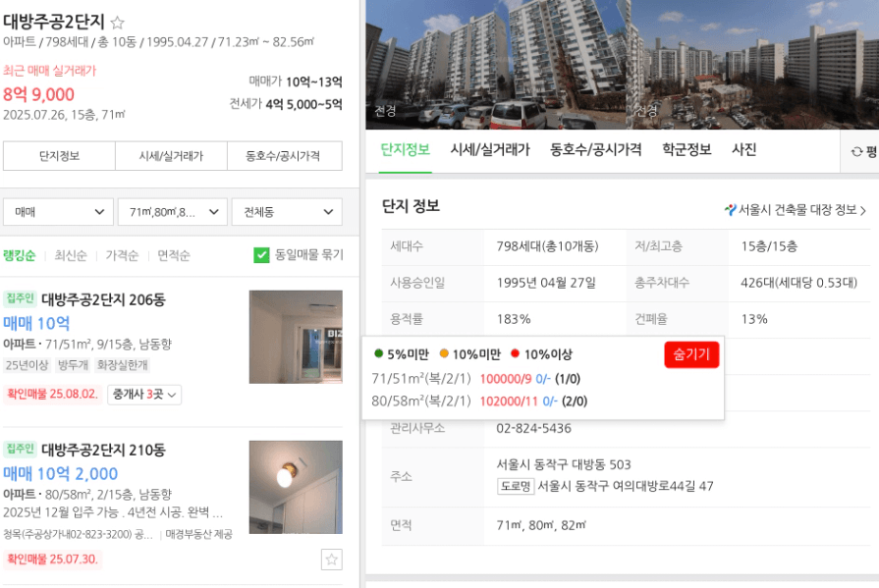Screen dimensions: 879x588
Task: Sort listings by 가격순
Action: point(122,255)
